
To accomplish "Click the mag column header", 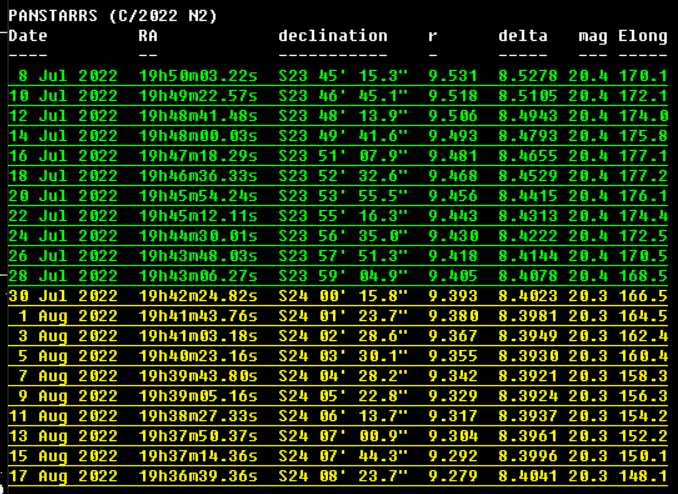I will [592, 36].
